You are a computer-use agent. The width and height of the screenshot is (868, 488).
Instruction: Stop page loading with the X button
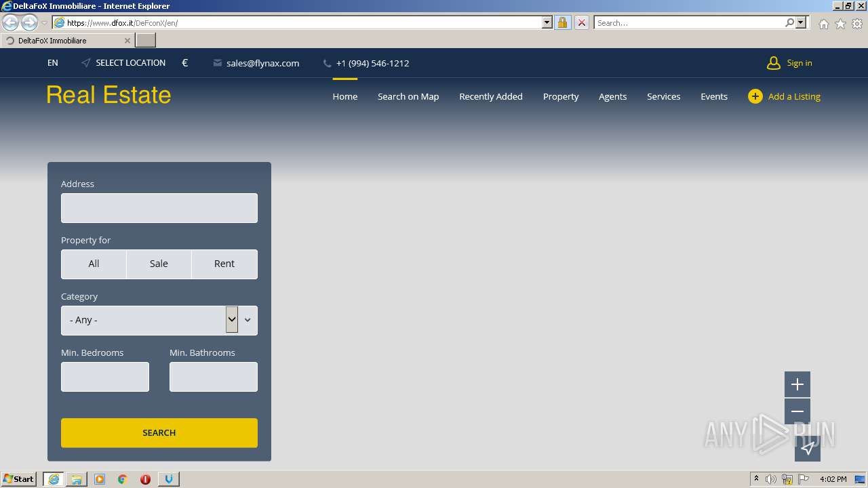click(581, 22)
